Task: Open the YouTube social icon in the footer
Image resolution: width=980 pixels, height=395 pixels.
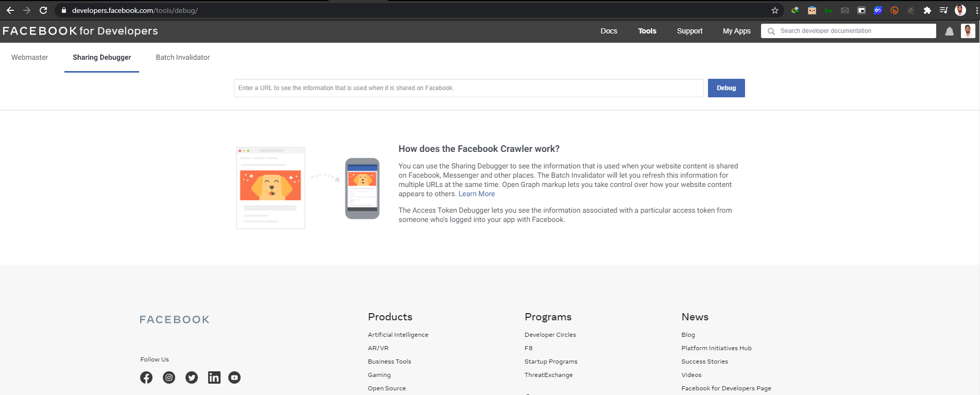Action: coord(234,377)
